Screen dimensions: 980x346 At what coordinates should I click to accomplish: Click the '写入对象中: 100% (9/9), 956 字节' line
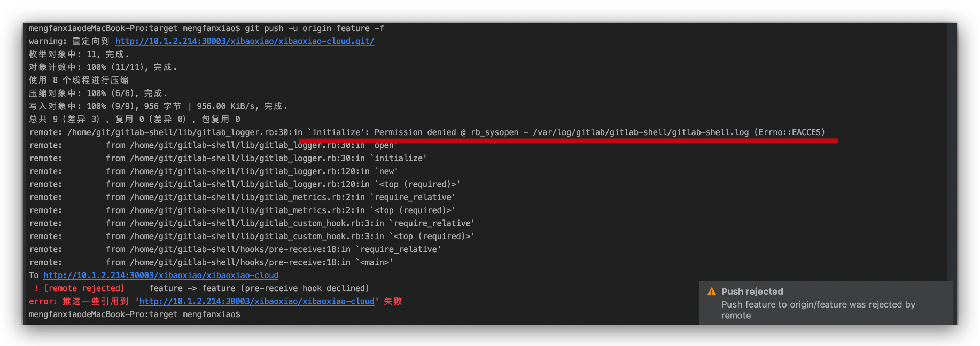(159, 106)
